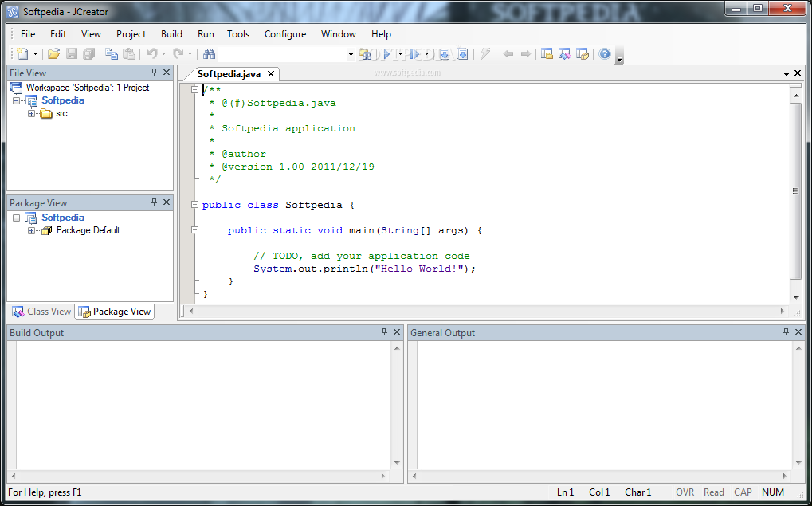
Task: Open the toolbar options overflow arrow
Action: click(619, 57)
